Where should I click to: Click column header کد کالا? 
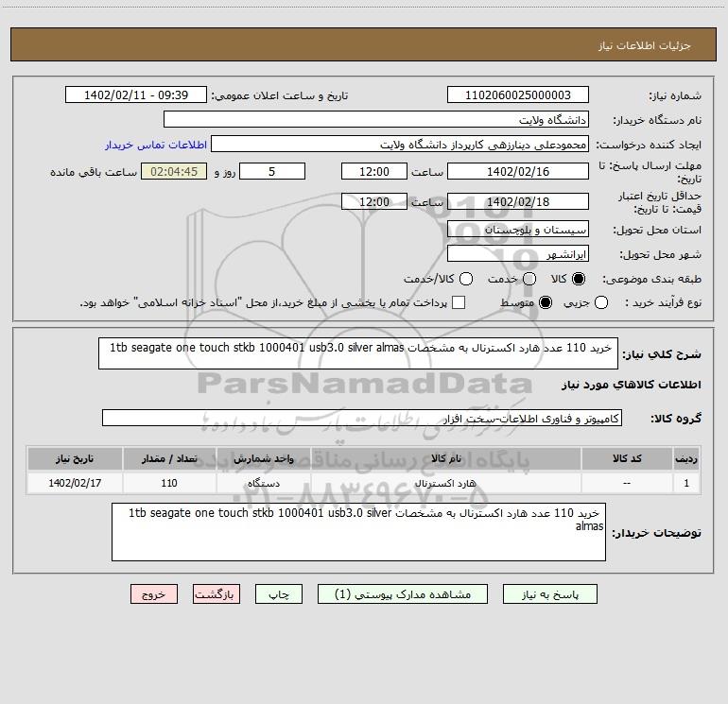point(627,459)
